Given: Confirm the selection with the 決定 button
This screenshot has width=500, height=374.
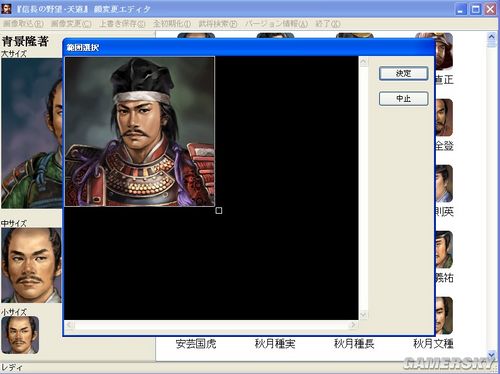Looking at the screenshot, I should coord(403,74).
